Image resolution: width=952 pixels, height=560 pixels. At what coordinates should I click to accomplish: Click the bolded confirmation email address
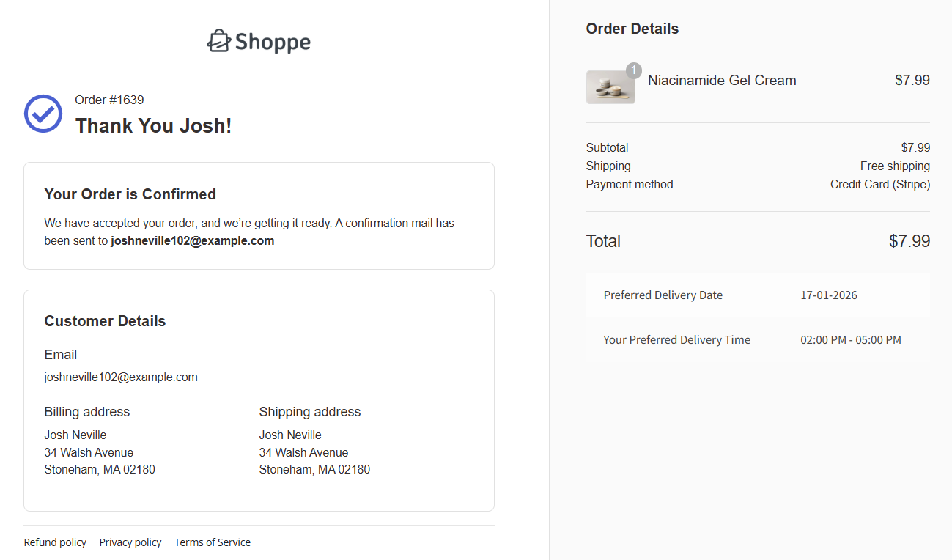[x=192, y=240]
